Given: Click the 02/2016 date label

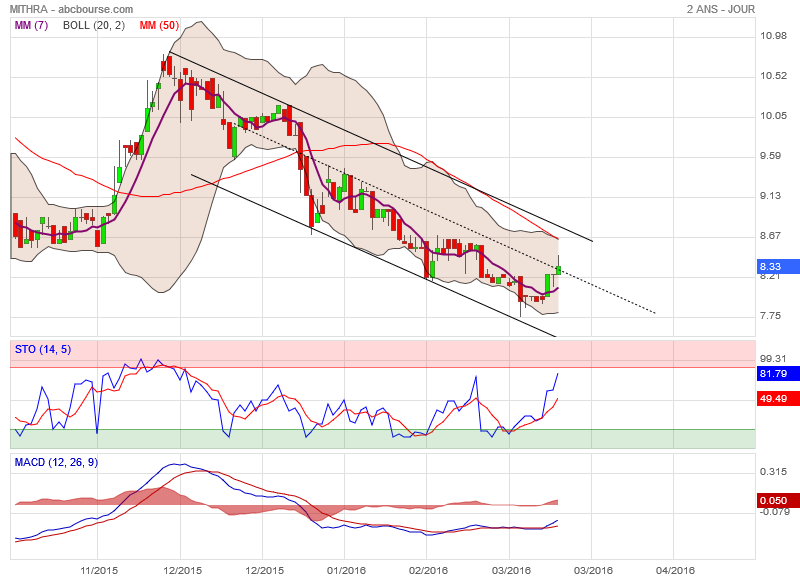Looking at the screenshot, I should pos(429,570).
